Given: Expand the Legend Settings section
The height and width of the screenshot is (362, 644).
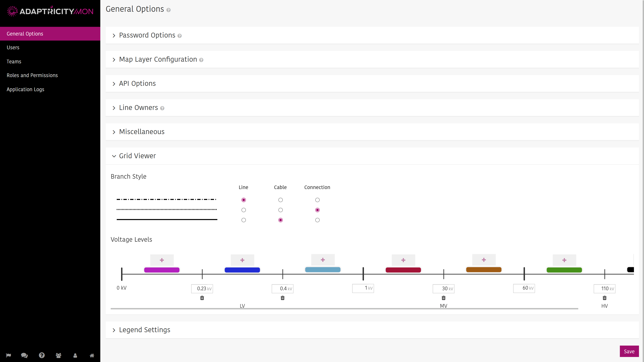Looking at the screenshot, I should coord(372,330).
